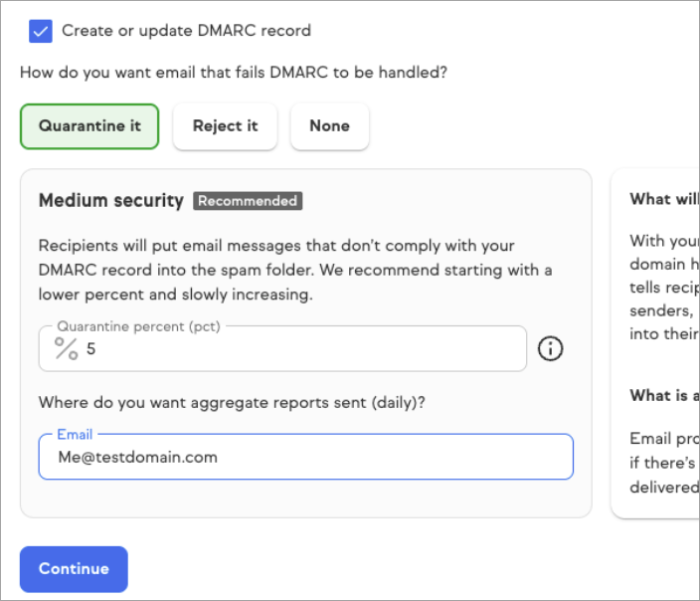Select None for DMARC failure handling

pos(329,126)
